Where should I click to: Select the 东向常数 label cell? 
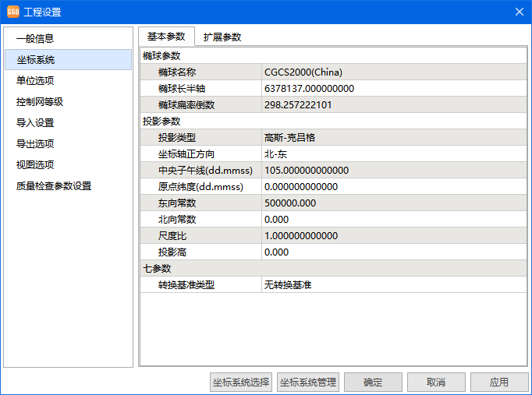point(200,203)
